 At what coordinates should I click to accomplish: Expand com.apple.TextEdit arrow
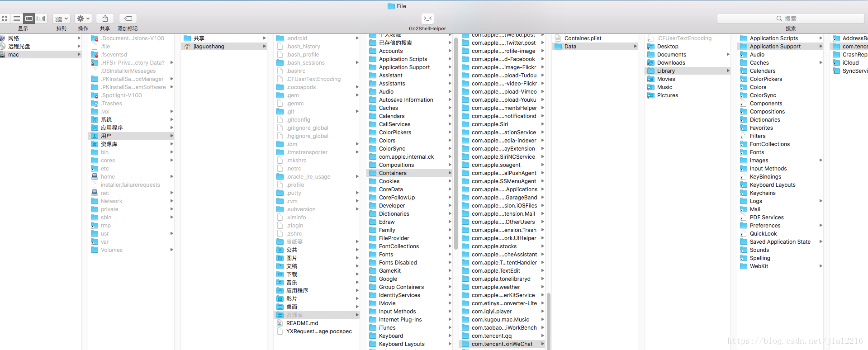click(x=542, y=271)
